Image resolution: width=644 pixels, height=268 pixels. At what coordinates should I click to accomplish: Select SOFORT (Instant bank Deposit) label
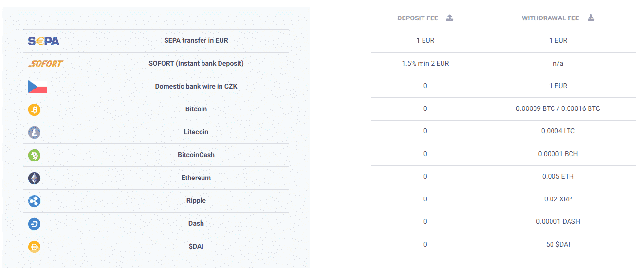196,63
